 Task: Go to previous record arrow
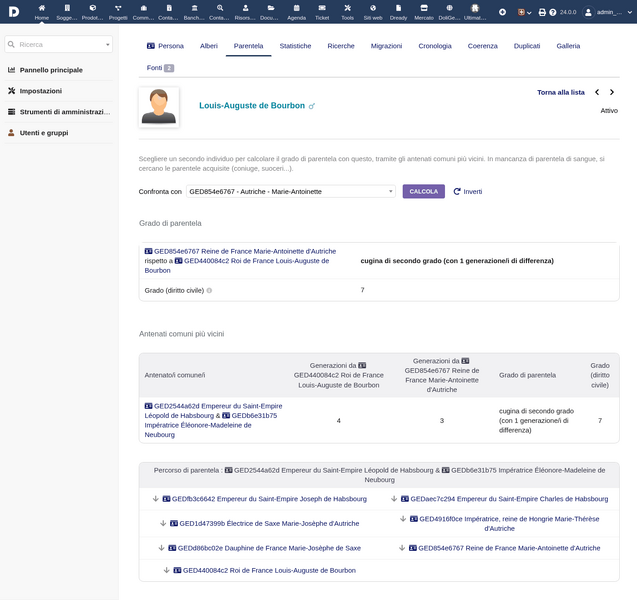(x=597, y=92)
